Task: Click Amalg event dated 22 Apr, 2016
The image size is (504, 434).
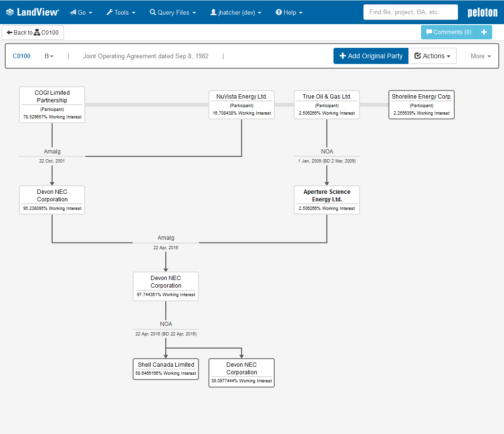Action: click(165, 243)
